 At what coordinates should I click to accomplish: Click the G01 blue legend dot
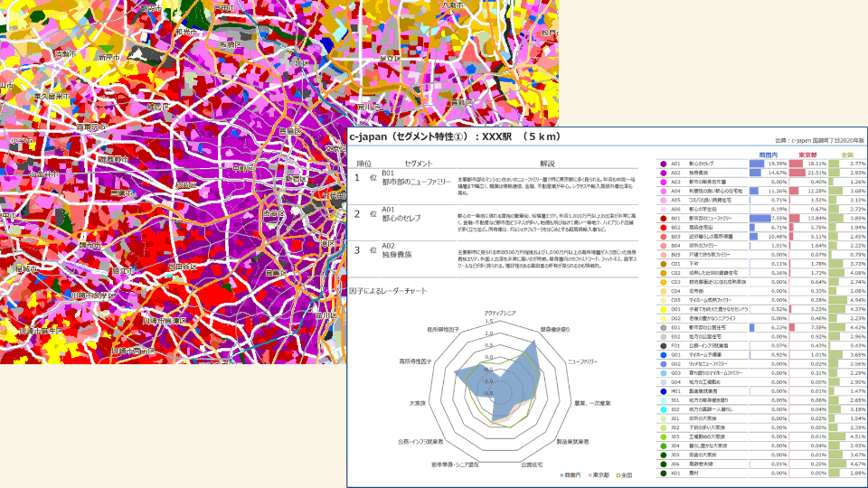(x=663, y=354)
